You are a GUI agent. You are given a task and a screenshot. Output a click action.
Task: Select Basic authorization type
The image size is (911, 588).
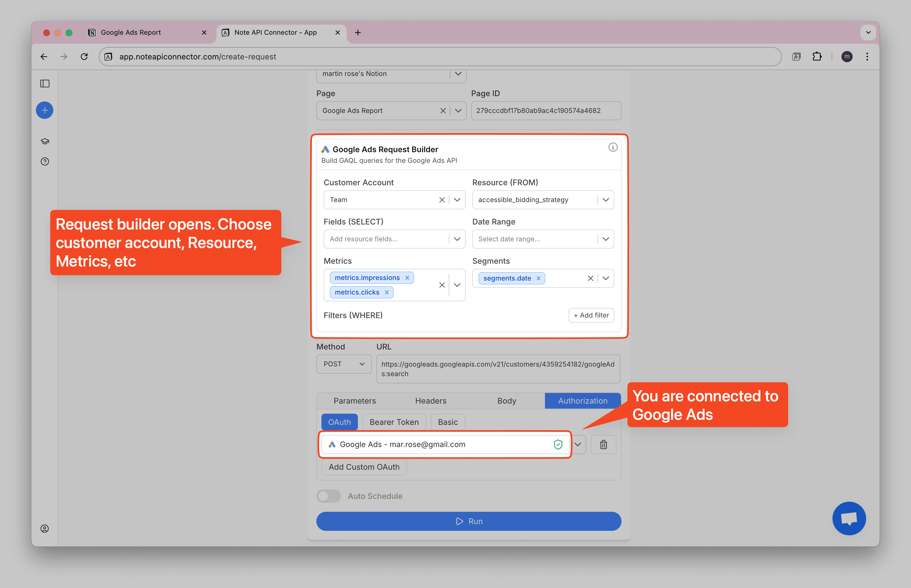(x=448, y=422)
